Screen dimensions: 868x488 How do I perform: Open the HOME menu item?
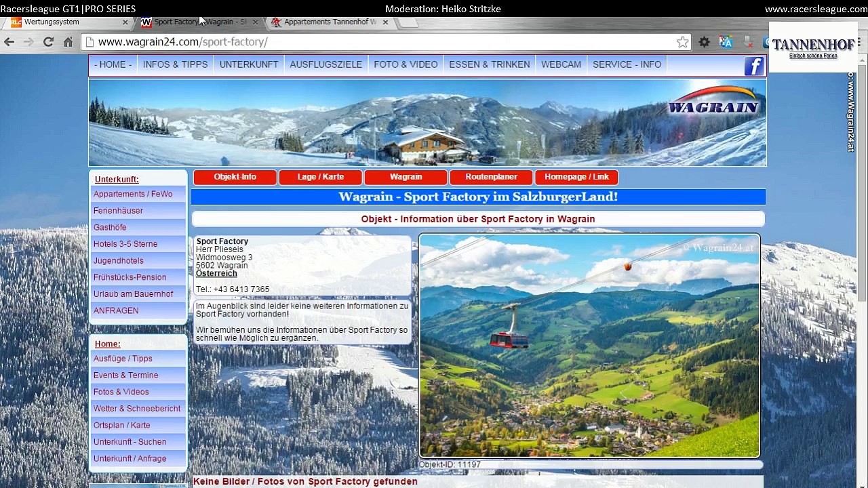point(113,64)
